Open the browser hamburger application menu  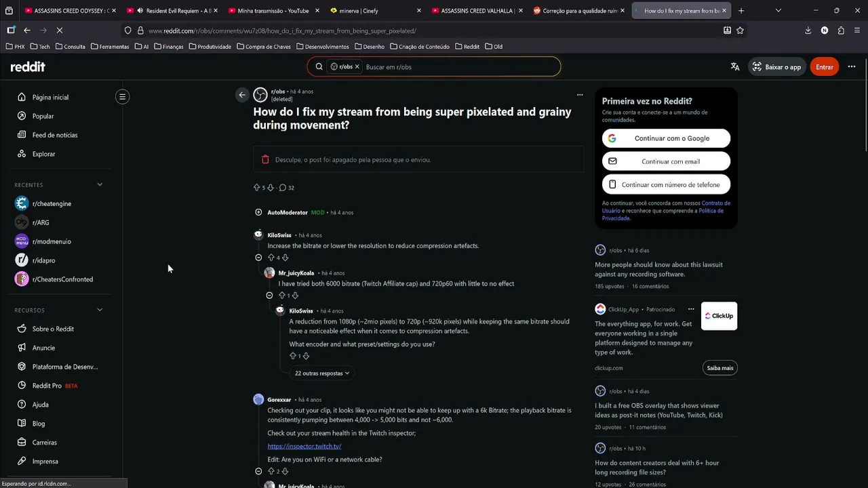pos(856,30)
